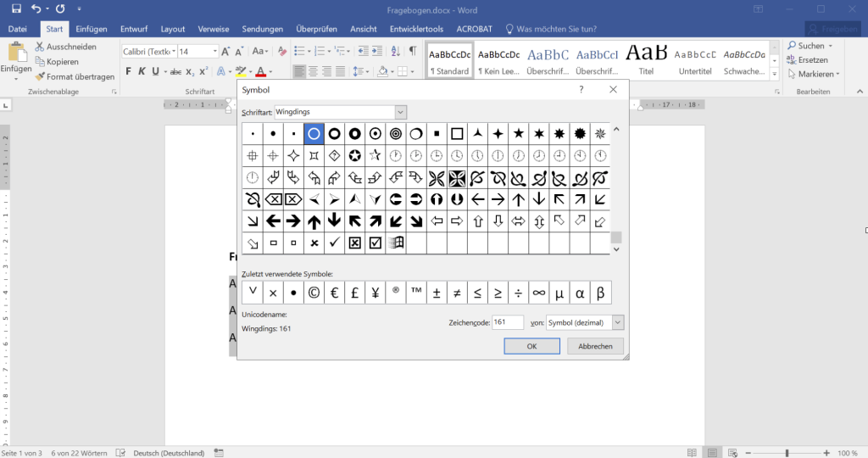This screenshot has height=458, width=868.
Task: Sort the selected text
Action: coord(395,52)
